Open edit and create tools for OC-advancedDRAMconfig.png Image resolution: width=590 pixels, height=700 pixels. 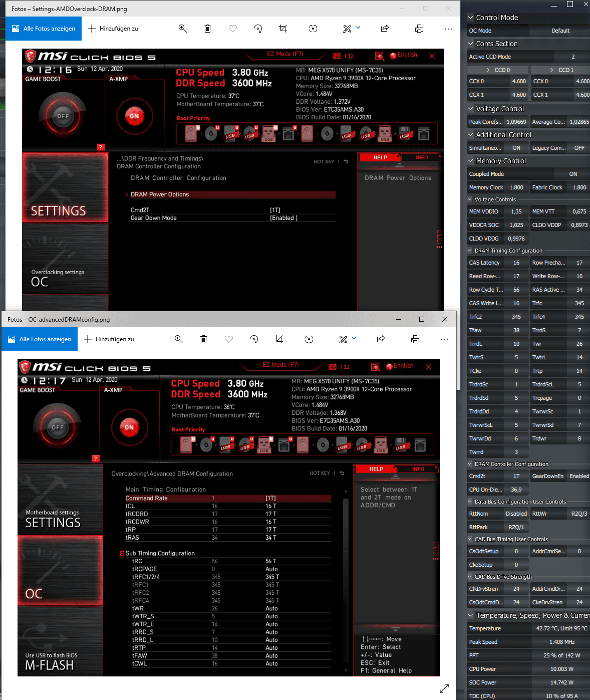point(348,339)
